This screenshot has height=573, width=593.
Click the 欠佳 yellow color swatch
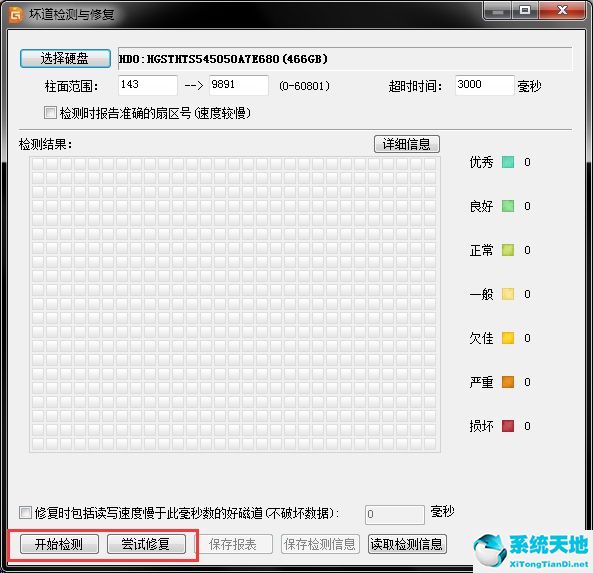click(508, 338)
